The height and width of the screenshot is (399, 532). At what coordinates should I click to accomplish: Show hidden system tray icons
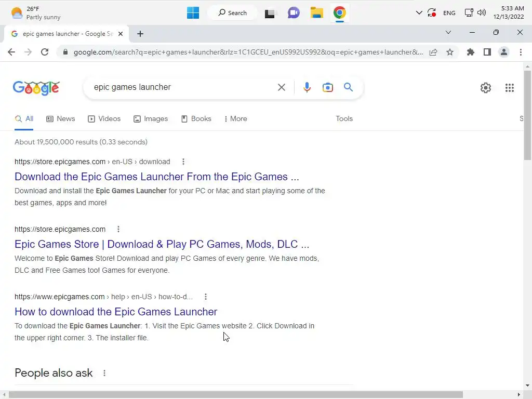pos(419,13)
